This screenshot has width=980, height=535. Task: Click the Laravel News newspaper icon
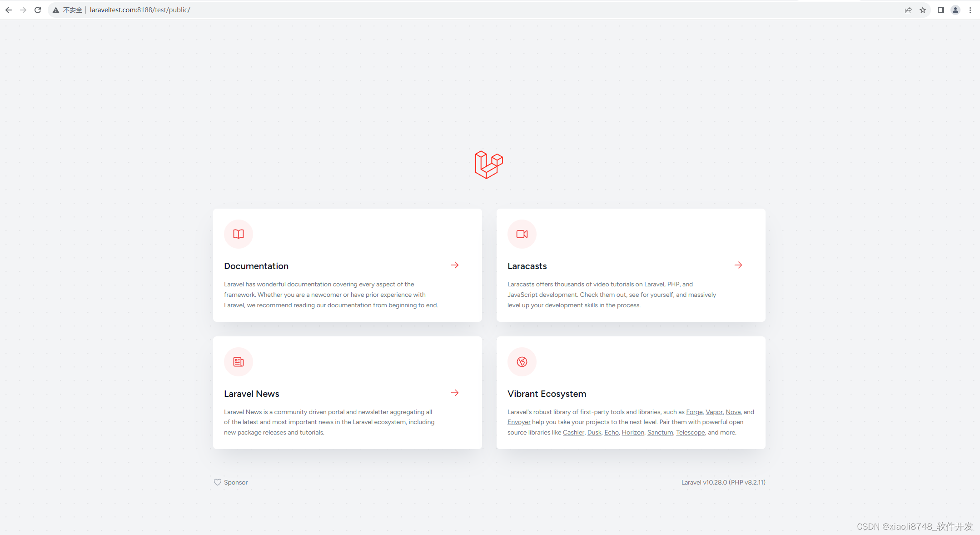tap(239, 362)
